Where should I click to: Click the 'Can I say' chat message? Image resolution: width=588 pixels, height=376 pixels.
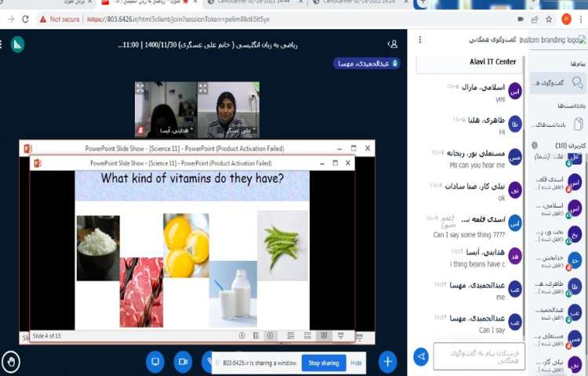tap(492, 330)
